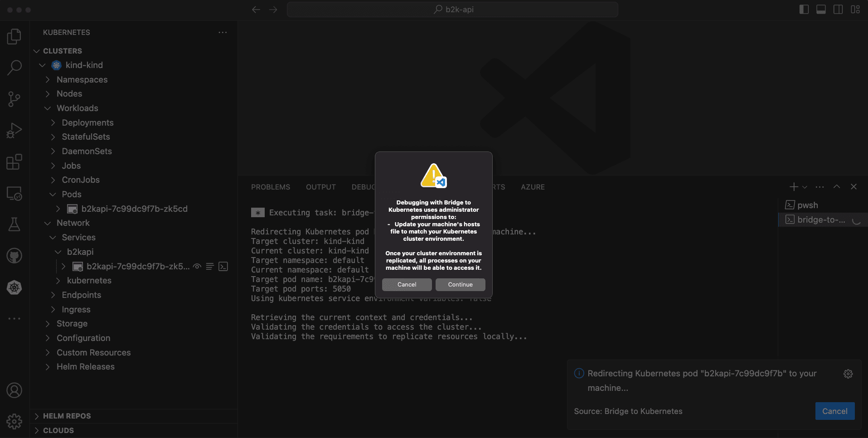The image size is (868, 438).
Task: Open the Testing flask view
Action: tap(14, 224)
